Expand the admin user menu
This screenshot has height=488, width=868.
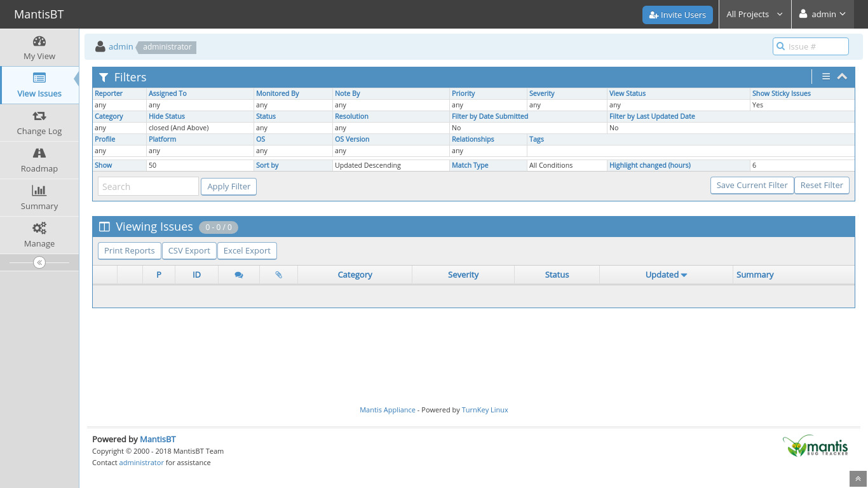[x=823, y=14]
